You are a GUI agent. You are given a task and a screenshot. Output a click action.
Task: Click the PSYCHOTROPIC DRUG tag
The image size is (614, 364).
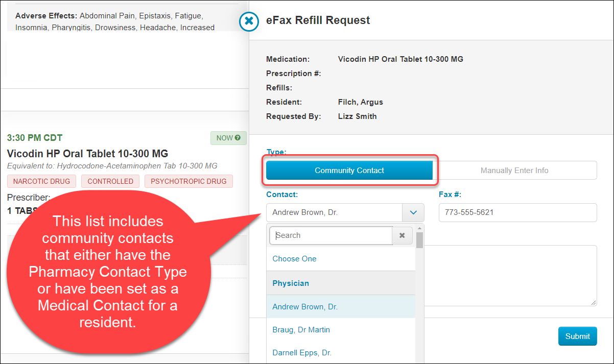[188, 181]
